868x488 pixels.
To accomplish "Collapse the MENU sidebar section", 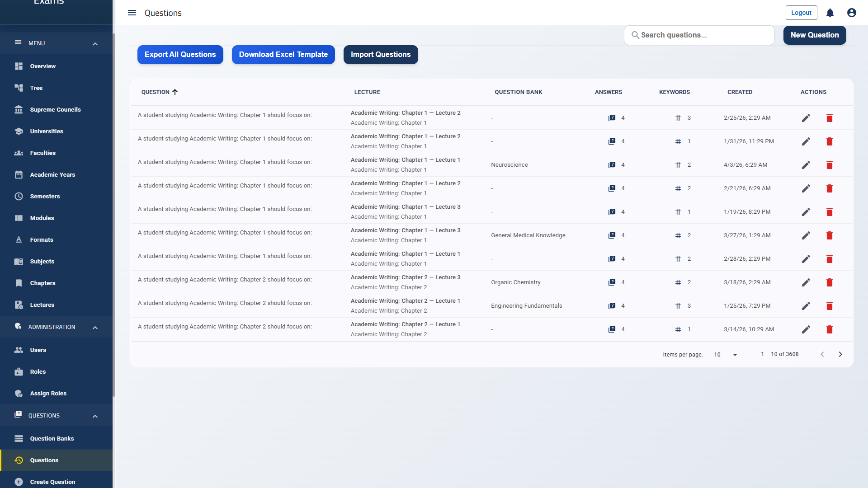I will click(x=95, y=43).
